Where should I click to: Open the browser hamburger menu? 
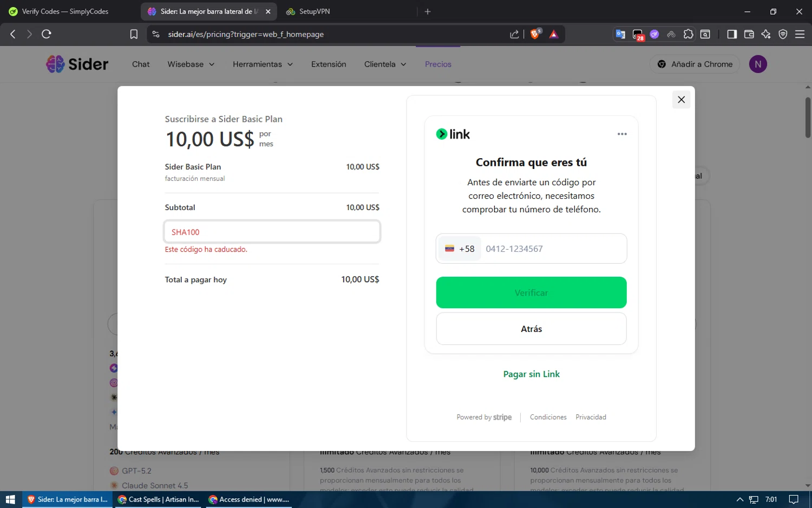point(800,34)
